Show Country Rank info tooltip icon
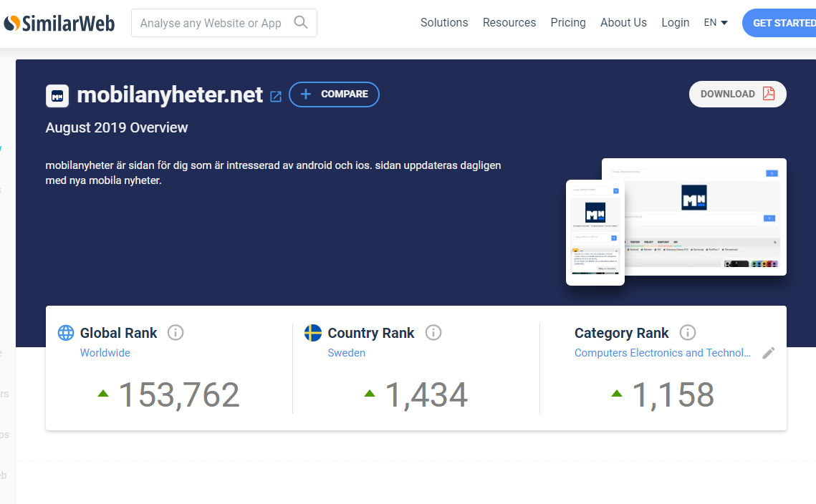The image size is (816, 504). point(433,332)
